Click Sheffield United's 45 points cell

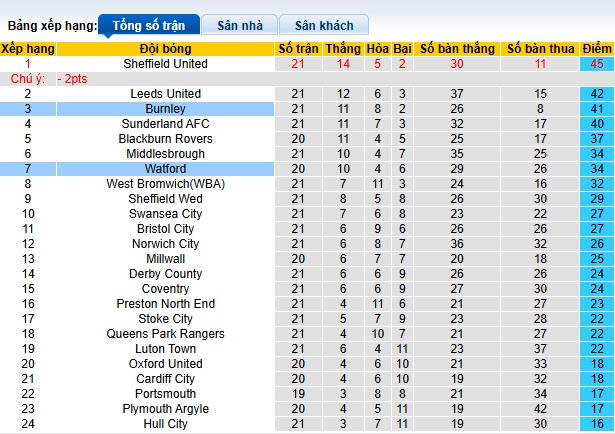click(x=596, y=64)
